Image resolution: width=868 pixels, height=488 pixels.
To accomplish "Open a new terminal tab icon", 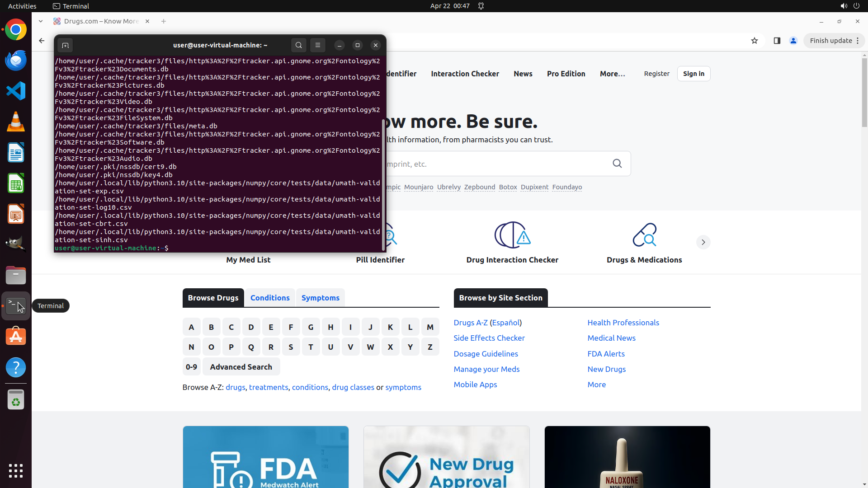I will [x=65, y=45].
